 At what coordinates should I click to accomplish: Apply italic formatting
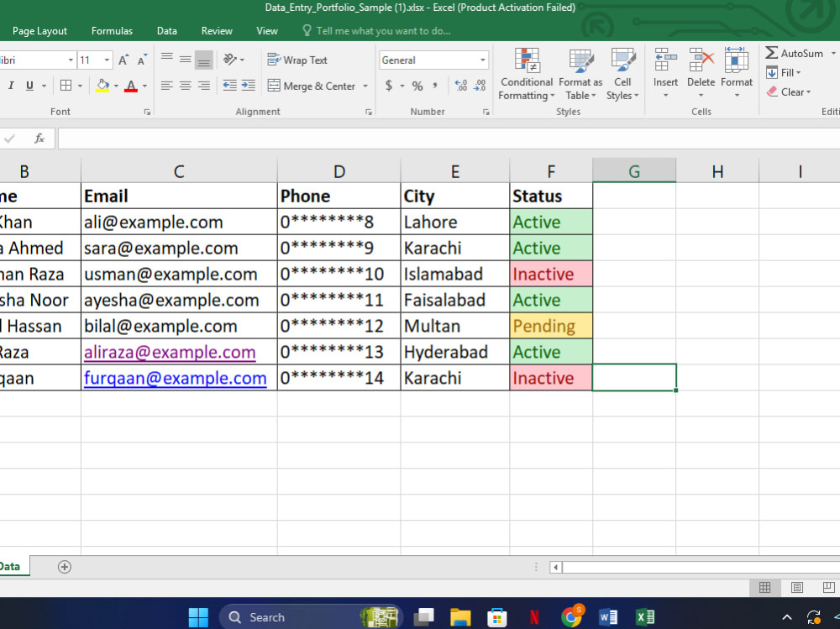pyautogui.click(x=11, y=86)
